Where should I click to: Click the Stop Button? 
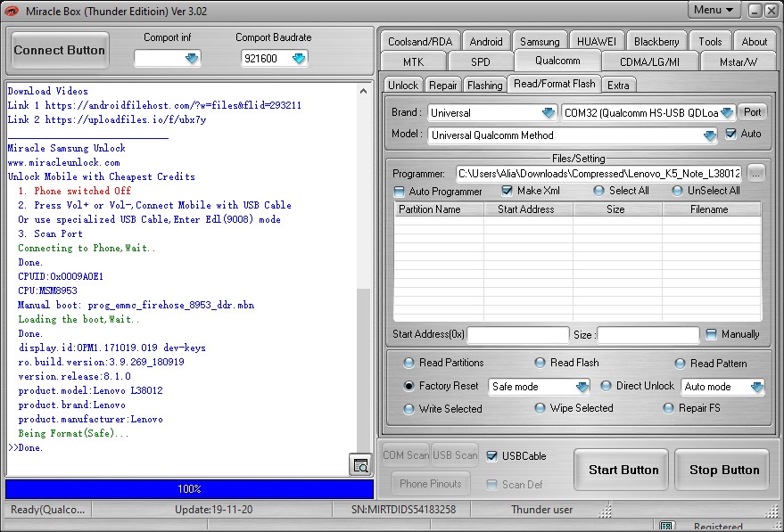(x=723, y=470)
